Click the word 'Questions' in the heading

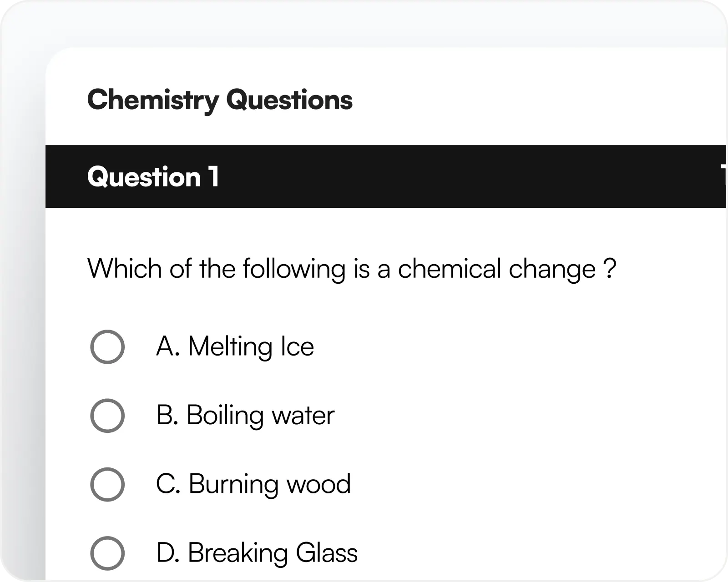pos(289,100)
